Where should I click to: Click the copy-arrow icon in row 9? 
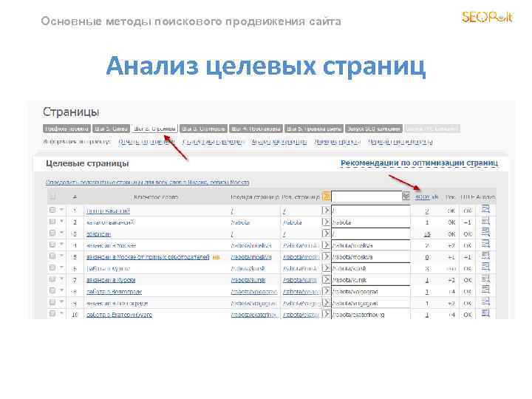326,303
